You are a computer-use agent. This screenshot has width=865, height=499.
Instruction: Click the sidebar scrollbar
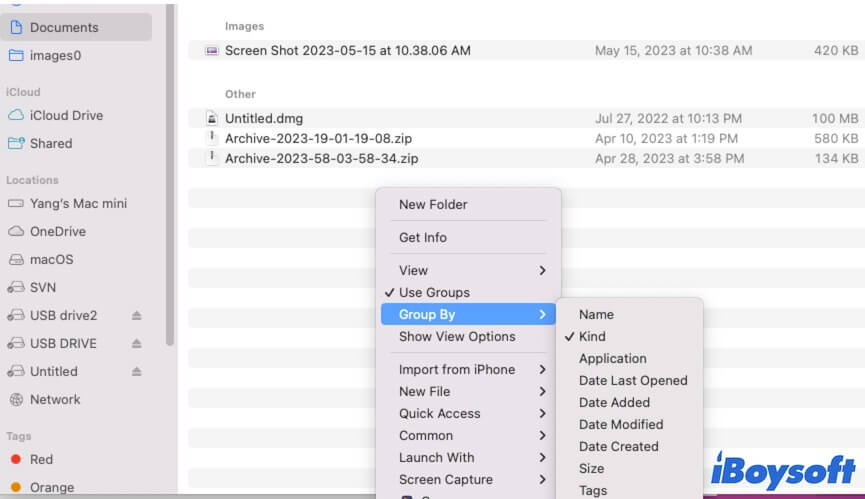pos(170,175)
